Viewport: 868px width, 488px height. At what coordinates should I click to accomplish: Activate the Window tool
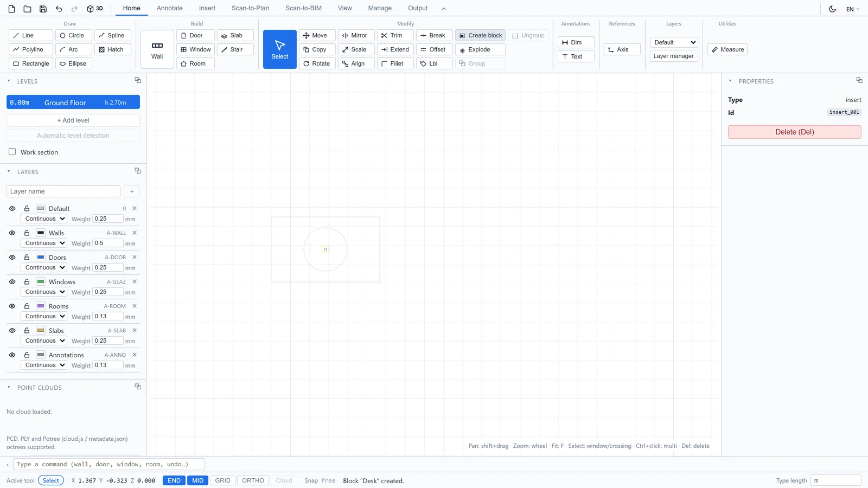pyautogui.click(x=195, y=49)
